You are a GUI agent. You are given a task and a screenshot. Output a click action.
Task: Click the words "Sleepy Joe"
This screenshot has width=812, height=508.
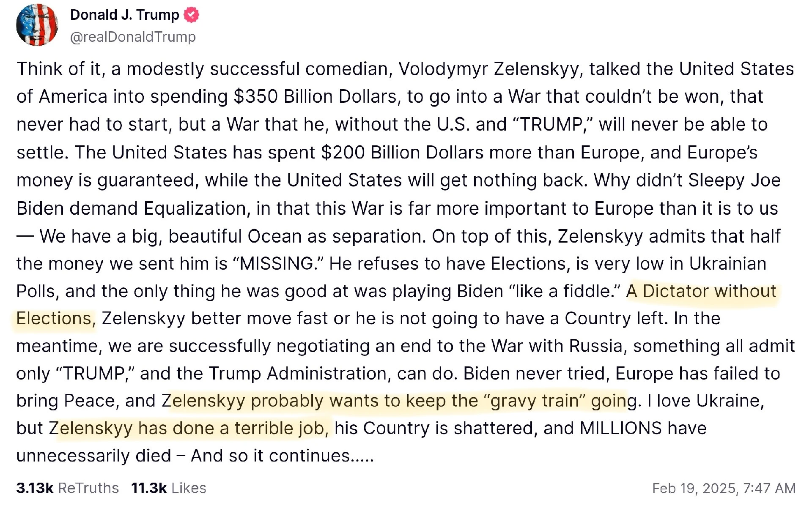pyautogui.click(x=734, y=180)
